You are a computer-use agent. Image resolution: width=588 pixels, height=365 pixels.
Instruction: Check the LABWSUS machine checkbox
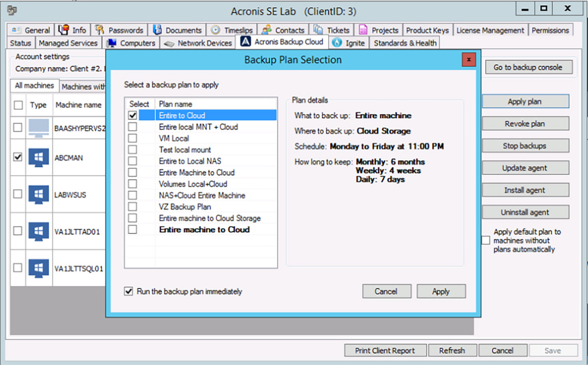[x=18, y=194]
